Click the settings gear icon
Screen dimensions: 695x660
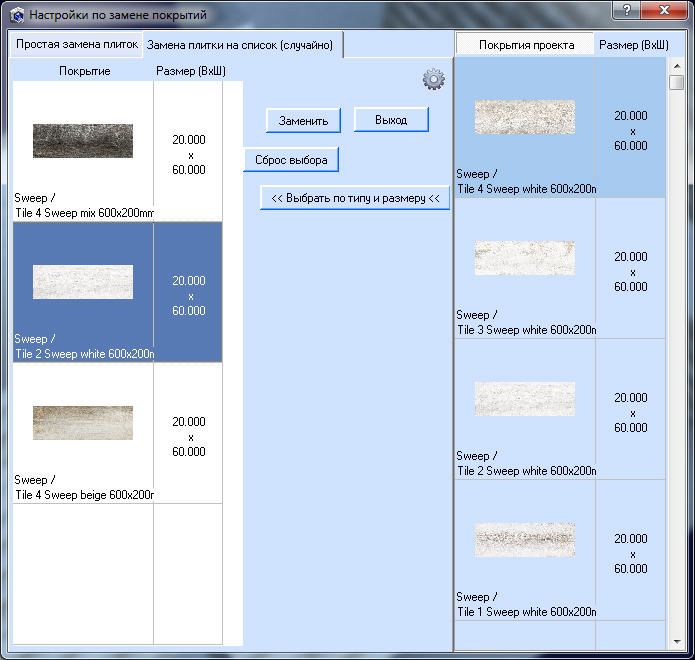(x=433, y=79)
